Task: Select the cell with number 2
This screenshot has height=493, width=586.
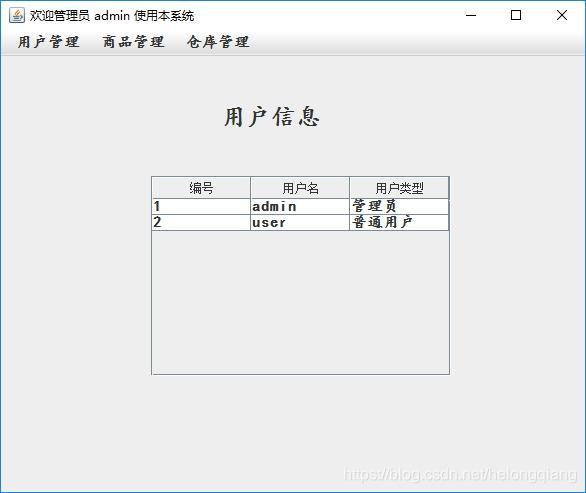Action: tap(201, 222)
